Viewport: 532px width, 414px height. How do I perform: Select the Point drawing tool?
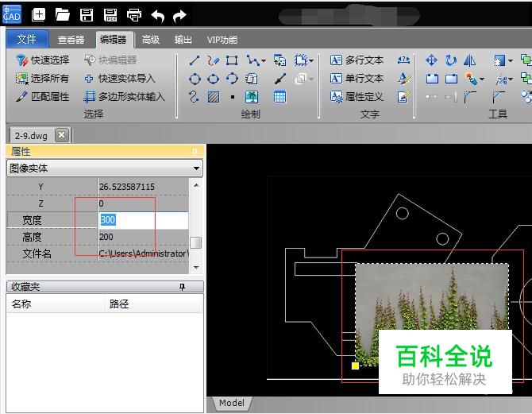pos(233,97)
